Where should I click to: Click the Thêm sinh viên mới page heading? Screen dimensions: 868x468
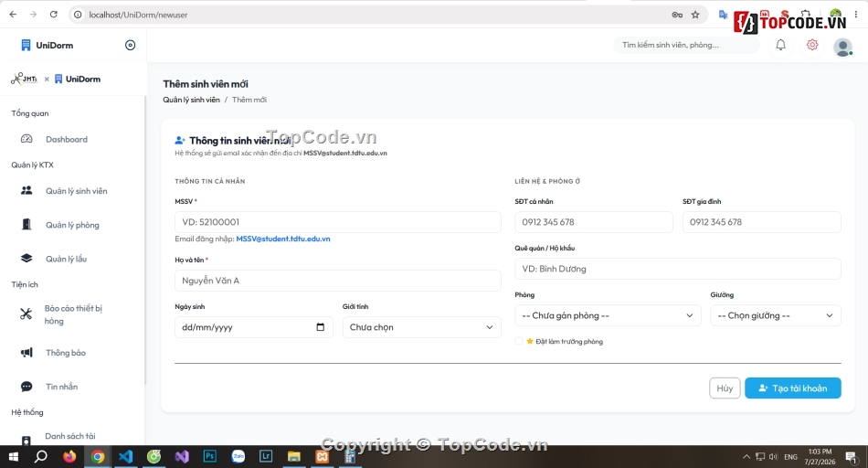tap(206, 83)
